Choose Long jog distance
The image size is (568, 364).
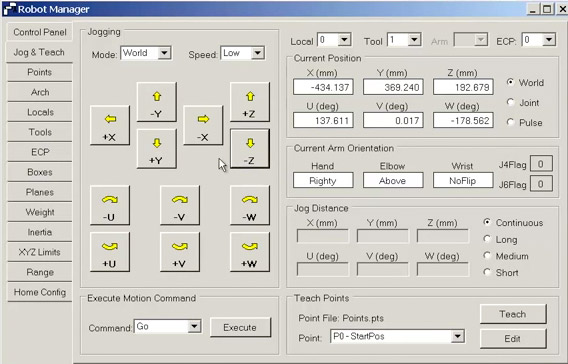click(487, 239)
